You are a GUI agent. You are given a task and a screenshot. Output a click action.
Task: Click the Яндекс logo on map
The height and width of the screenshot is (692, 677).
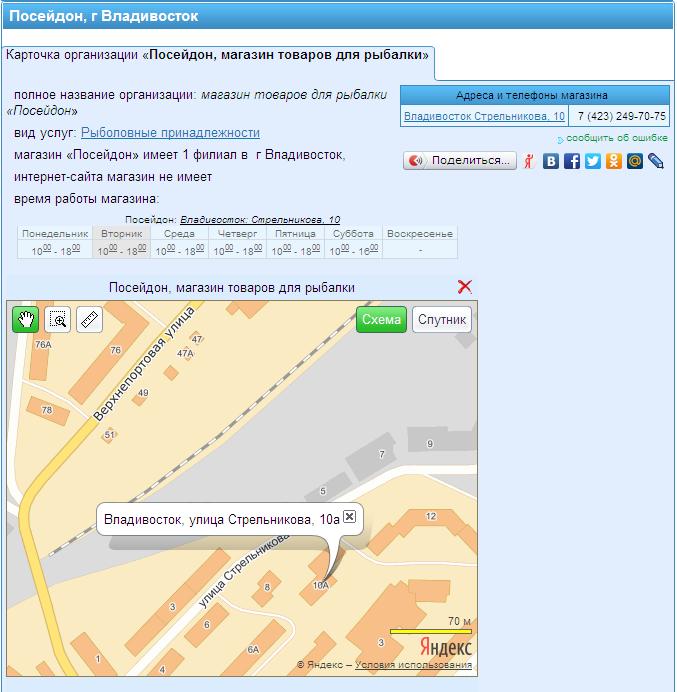coord(445,647)
